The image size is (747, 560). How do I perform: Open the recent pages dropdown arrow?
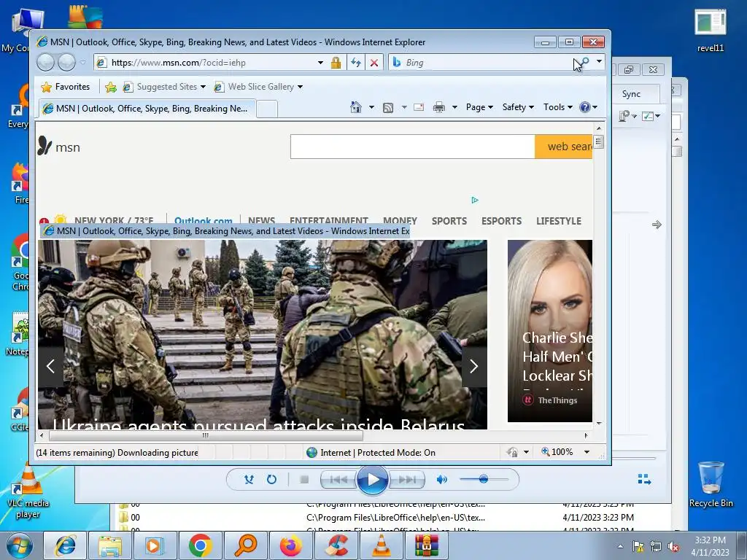(x=83, y=63)
